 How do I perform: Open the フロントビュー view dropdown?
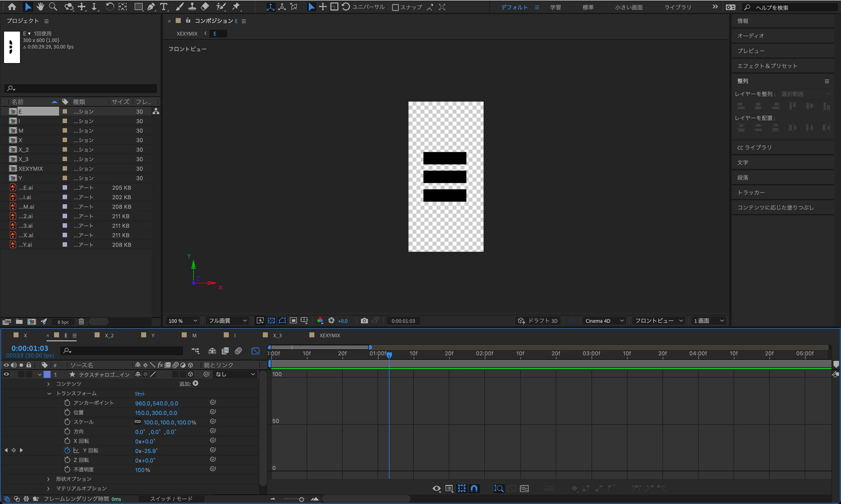[658, 321]
